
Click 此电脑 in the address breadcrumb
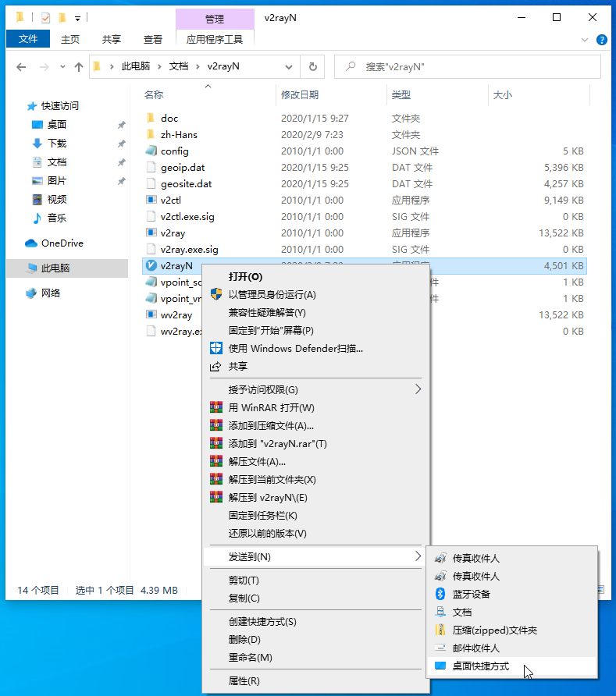click(x=136, y=66)
